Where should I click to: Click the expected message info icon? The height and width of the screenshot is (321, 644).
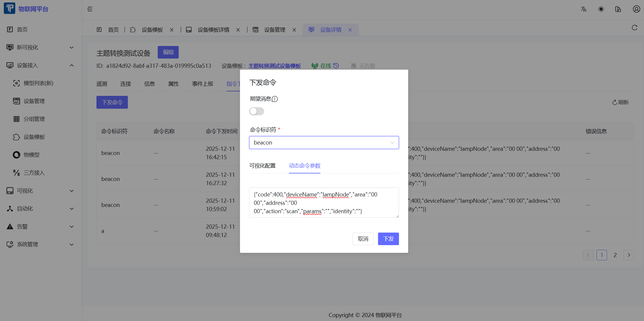[275, 99]
